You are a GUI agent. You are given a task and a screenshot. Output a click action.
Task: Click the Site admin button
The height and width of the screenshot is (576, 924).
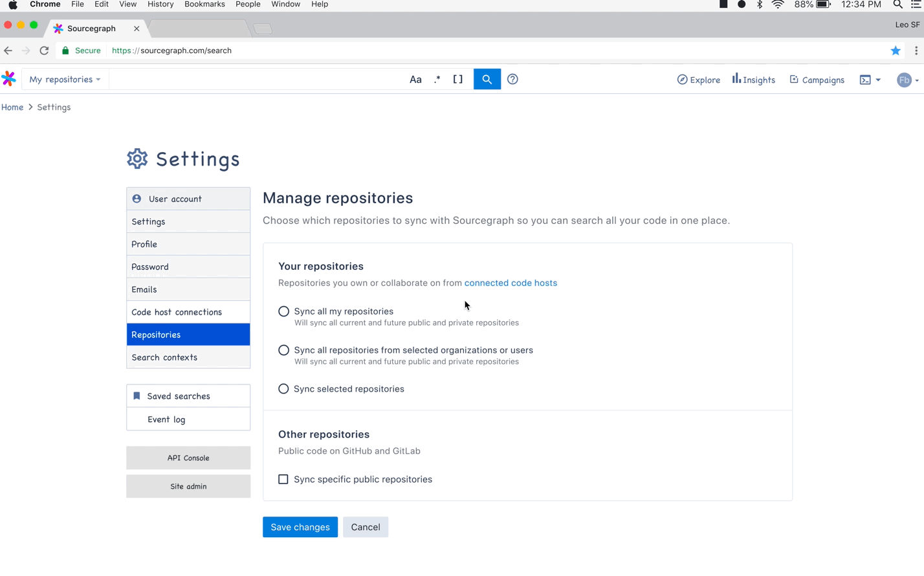click(x=188, y=486)
